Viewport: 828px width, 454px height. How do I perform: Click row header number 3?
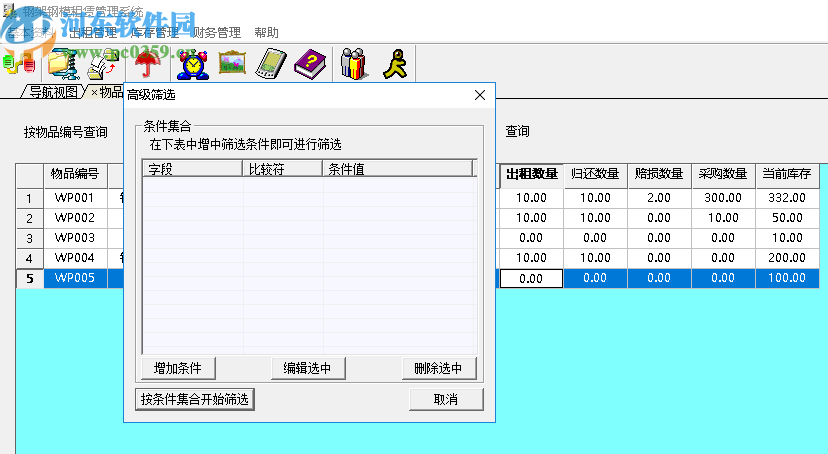[30, 239]
